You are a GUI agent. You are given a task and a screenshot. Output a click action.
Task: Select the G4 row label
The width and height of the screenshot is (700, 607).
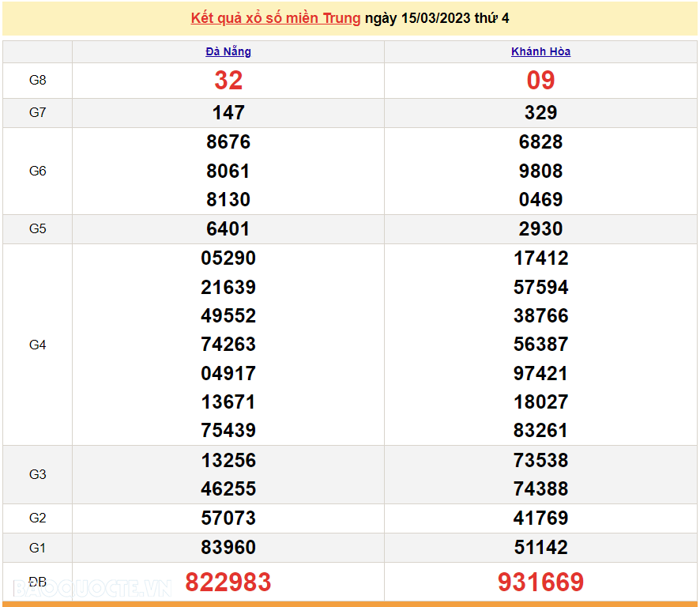38,344
